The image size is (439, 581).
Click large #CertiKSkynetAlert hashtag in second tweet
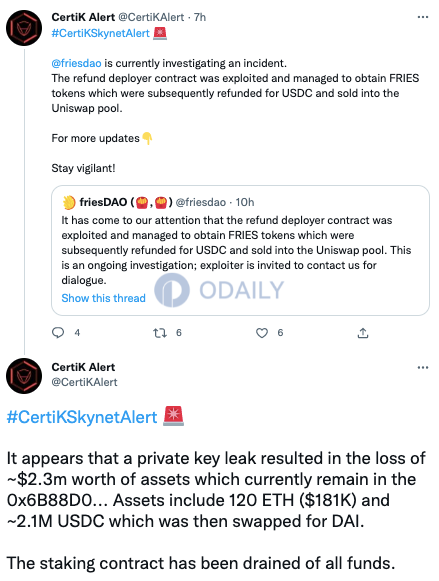click(82, 417)
